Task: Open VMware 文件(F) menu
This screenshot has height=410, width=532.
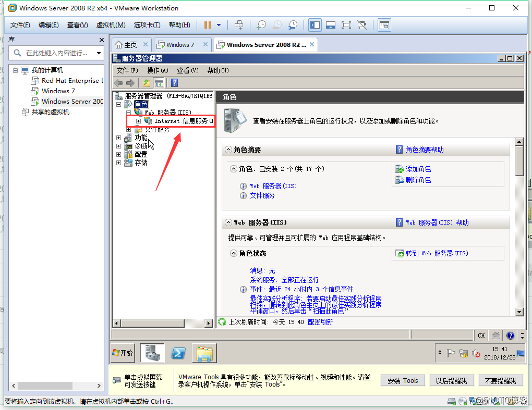Action: click(x=20, y=24)
